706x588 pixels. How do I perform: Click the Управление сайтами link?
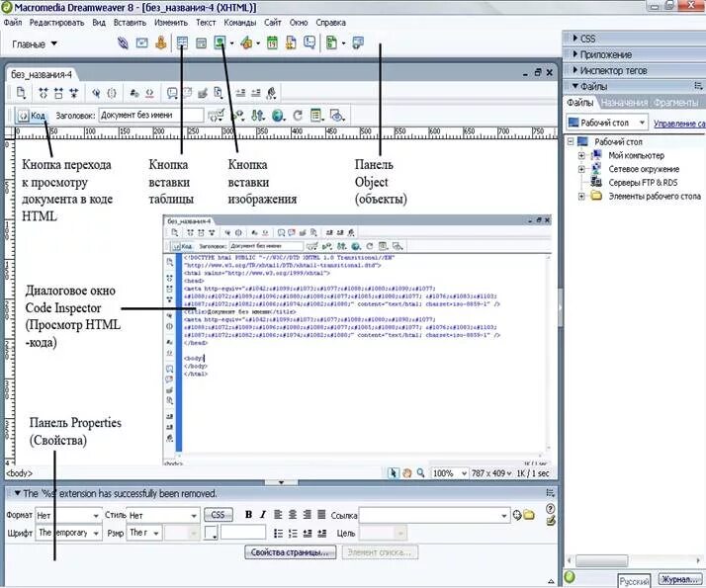click(x=679, y=124)
